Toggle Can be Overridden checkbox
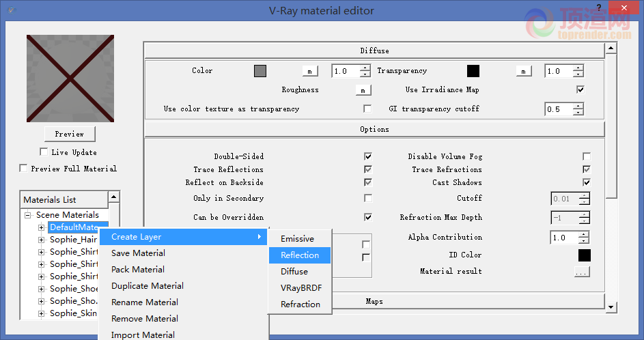This screenshot has width=644, height=340. click(x=368, y=217)
